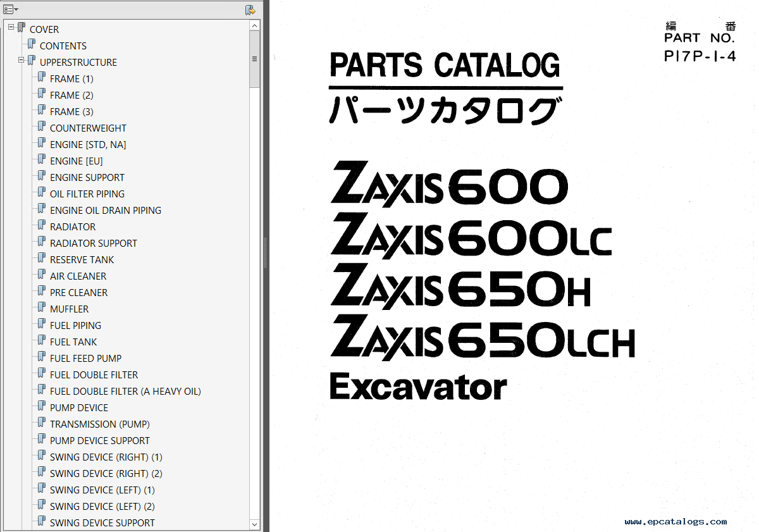Go to the RESERVE TANK bookmark

point(82,260)
